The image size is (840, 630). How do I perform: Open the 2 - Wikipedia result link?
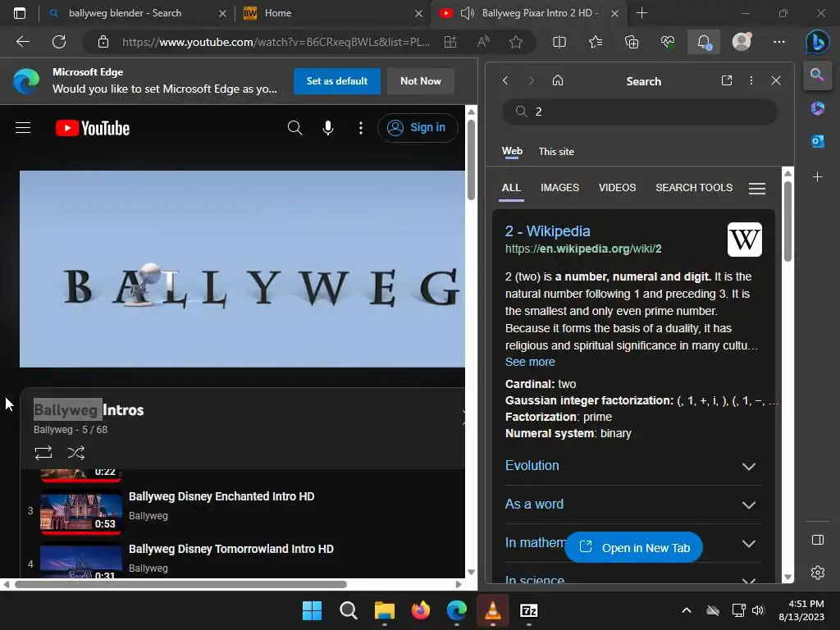coord(547,231)
